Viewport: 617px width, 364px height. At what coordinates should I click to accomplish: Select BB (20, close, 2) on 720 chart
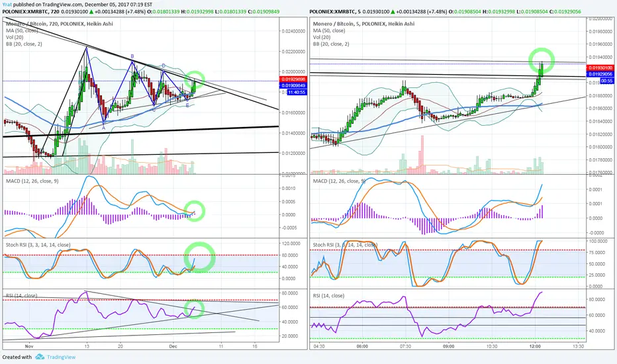click(24, 44)
